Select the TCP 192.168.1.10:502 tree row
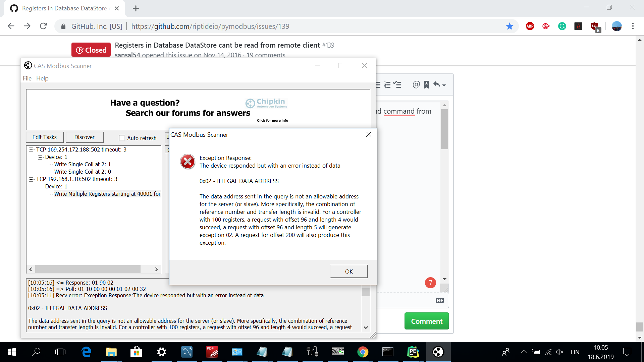Screen dimensions: 644x362 pyautogui.click(x=77, y=179)
